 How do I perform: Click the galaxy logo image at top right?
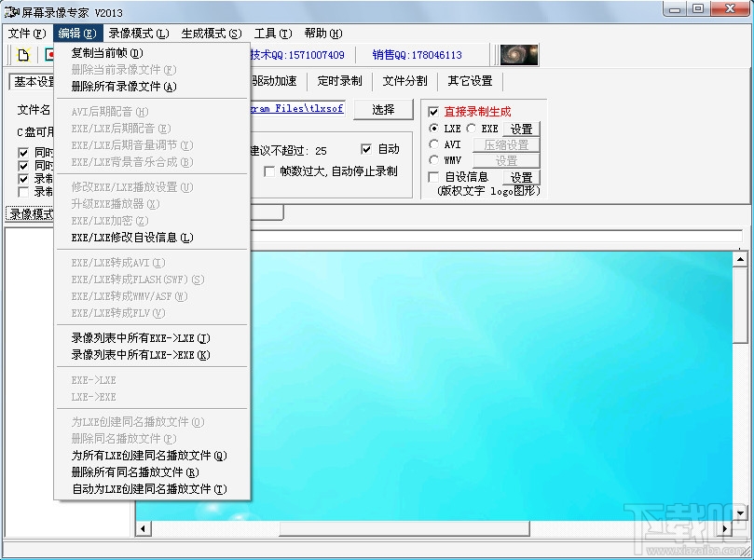(x=518, y=54)
